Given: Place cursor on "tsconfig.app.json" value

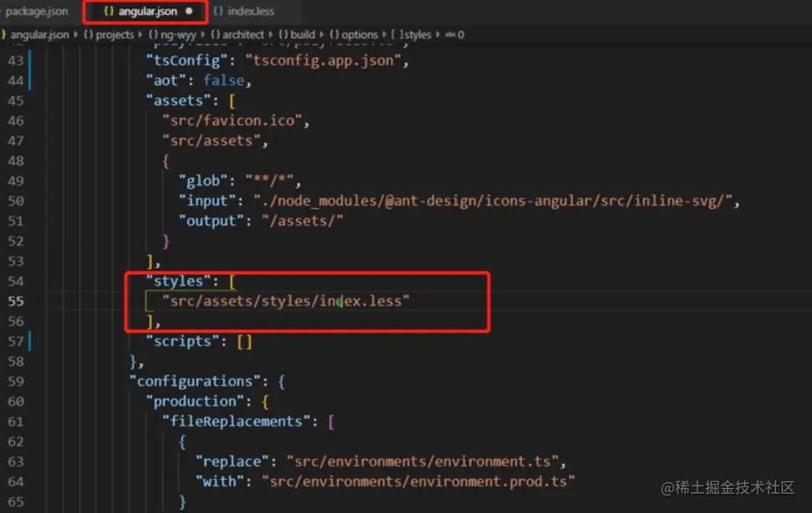Looking at the screenshot, I should point(323,60).
